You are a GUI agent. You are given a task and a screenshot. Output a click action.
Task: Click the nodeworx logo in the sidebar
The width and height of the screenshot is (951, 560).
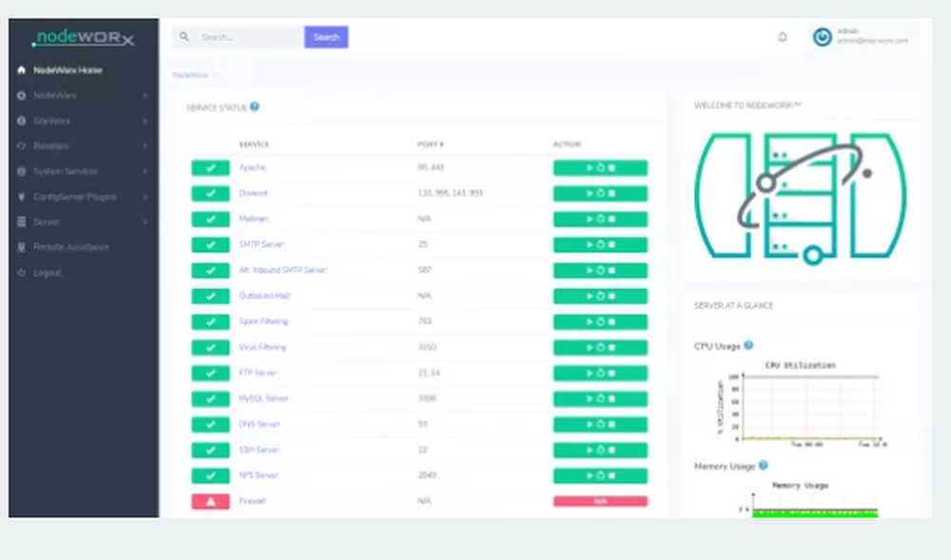(x=83, y=38)
